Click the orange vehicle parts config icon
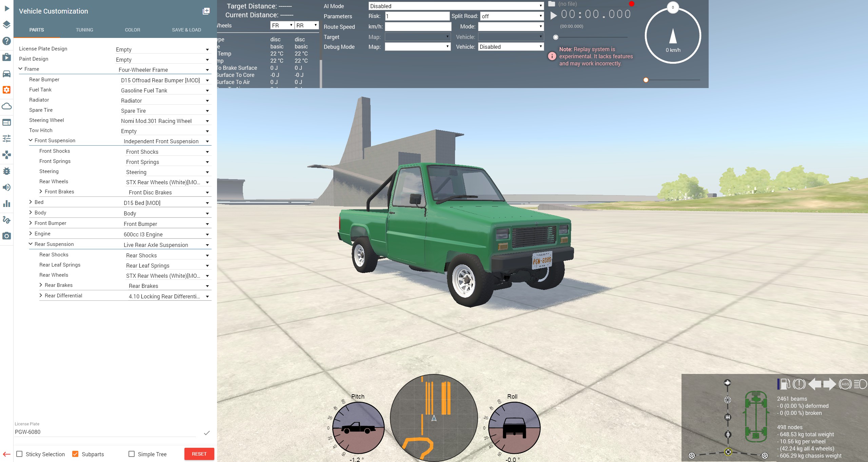The height and width of the screenshot is (462, 868). [x=6, y=90]
